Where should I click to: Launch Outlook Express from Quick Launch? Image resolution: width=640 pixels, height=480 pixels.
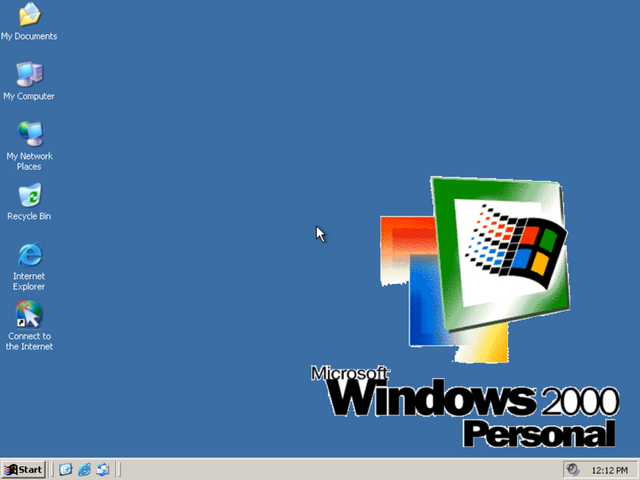click(x=103, y=470)
